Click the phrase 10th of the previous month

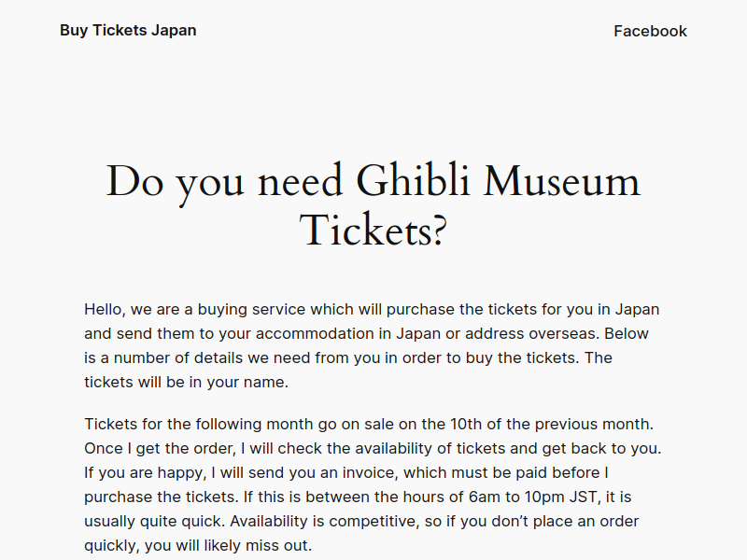(551, 424)
